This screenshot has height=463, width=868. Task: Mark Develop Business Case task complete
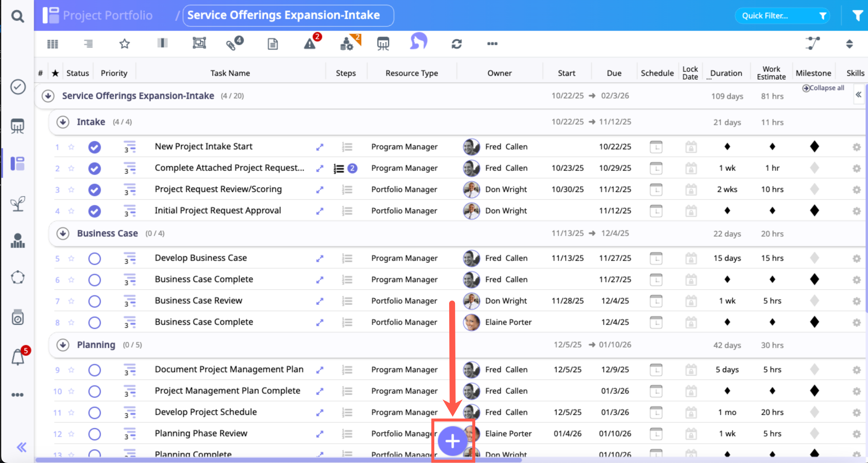point(94,258)
